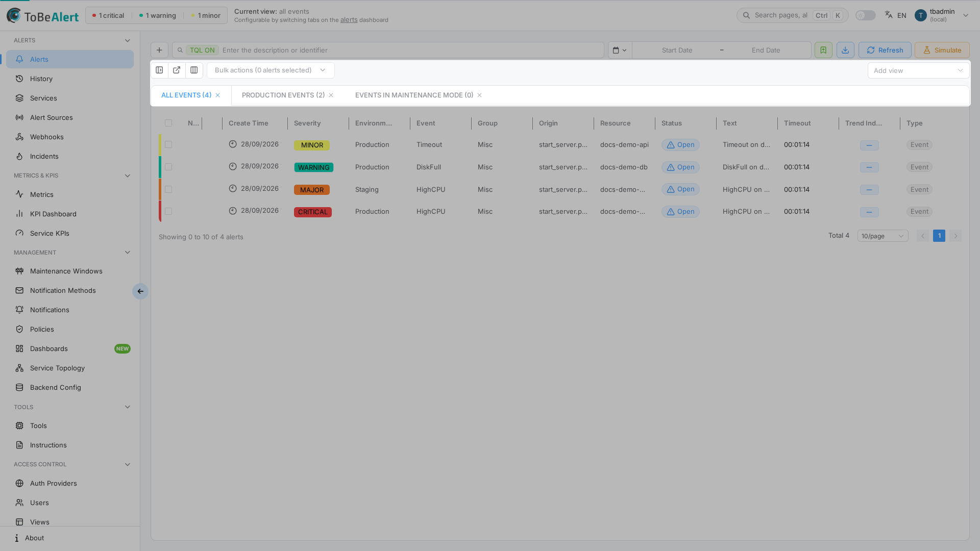
Task: Click the Notification Methods envelope icon
Action: [19, 290]
